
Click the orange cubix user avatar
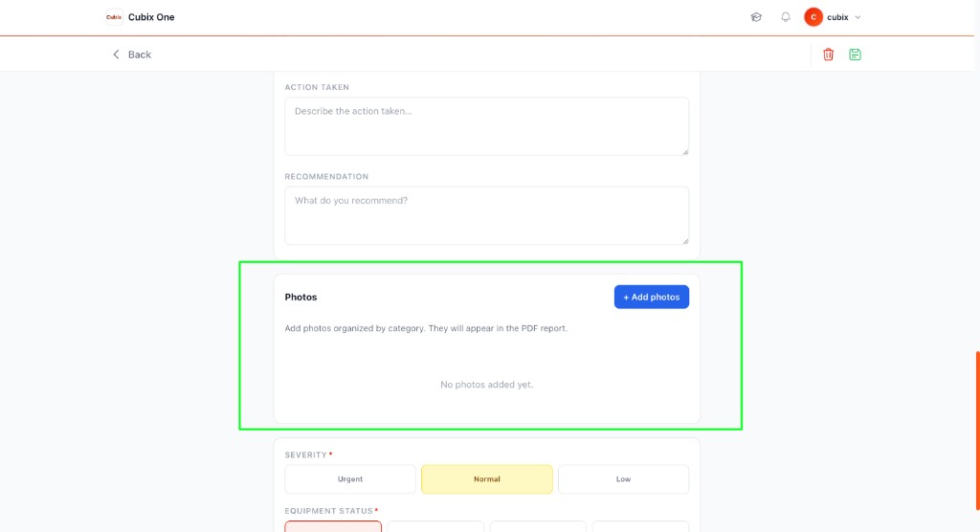tap(813, 17)
